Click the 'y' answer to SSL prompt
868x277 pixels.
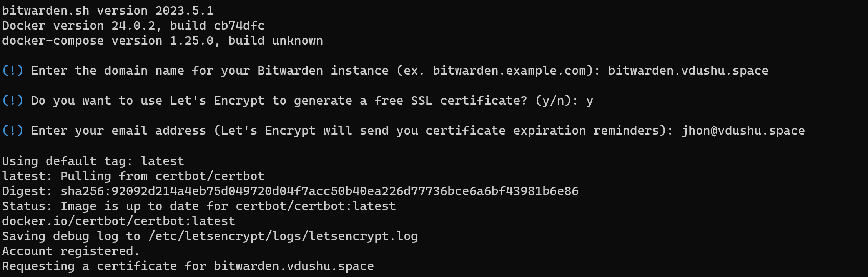tap(590, 102)
